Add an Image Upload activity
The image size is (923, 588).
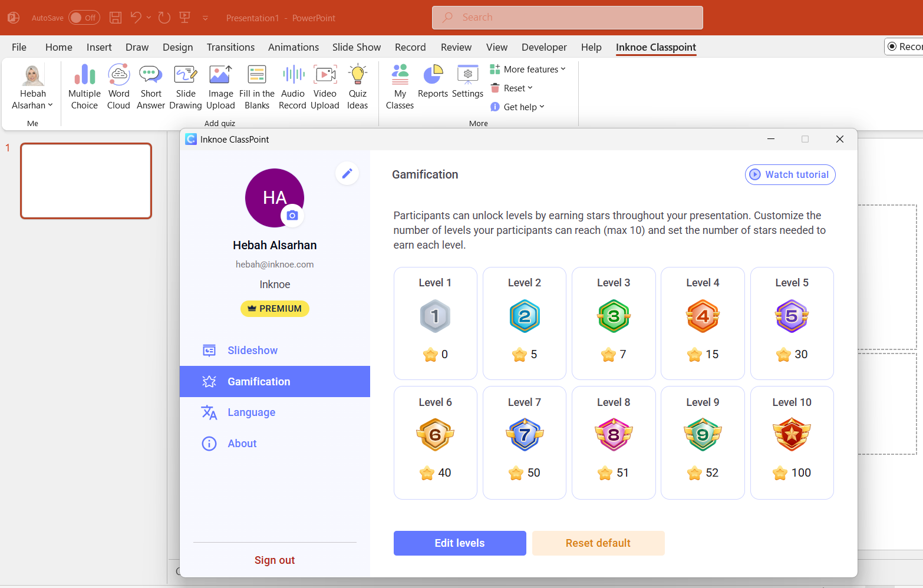click(x=220, y=87)
